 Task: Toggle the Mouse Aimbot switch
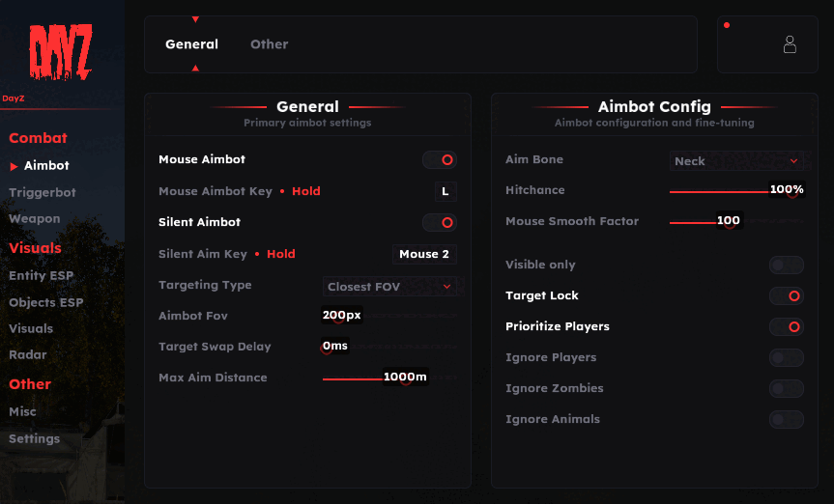[x=440, y=160]
